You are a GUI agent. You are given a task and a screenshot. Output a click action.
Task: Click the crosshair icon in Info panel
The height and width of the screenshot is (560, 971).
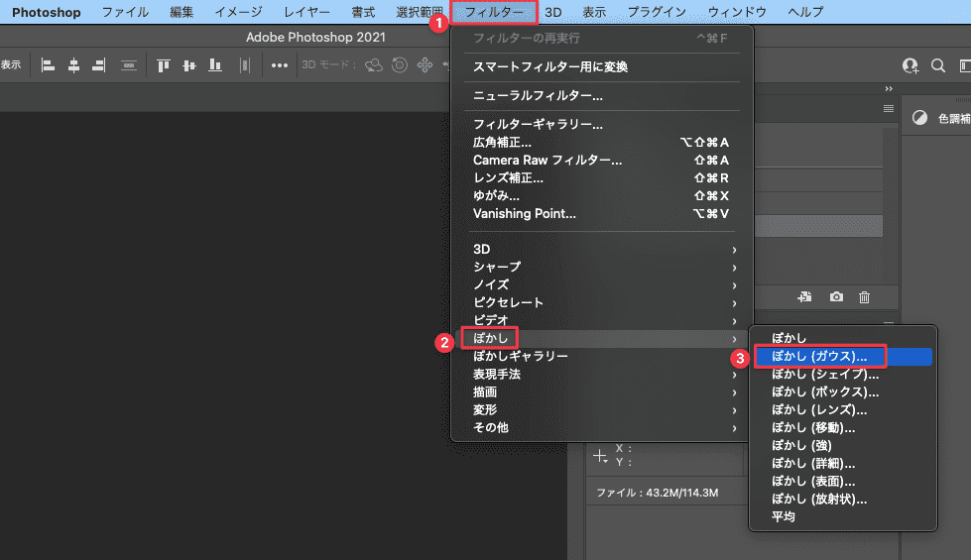(x=599, y=456)
